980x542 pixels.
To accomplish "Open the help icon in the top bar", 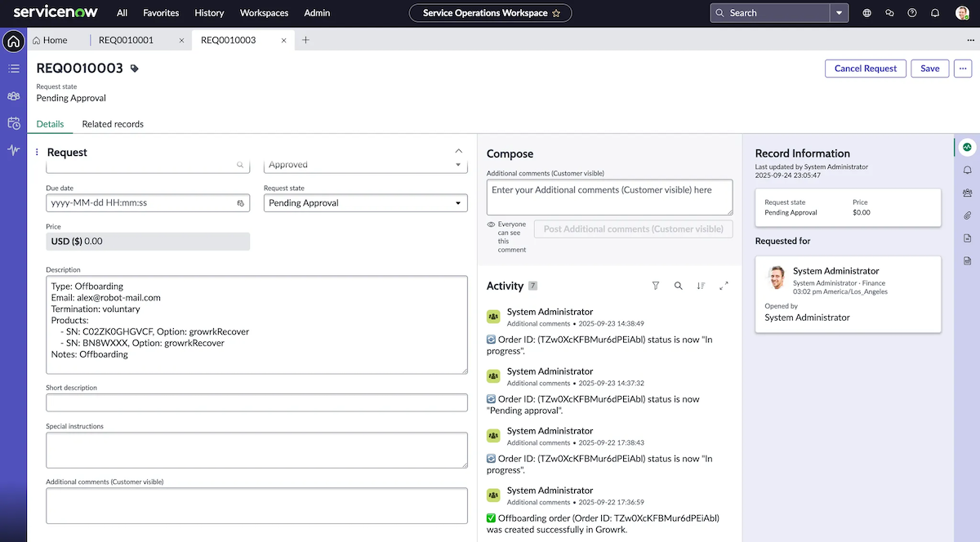I will 912,13.
